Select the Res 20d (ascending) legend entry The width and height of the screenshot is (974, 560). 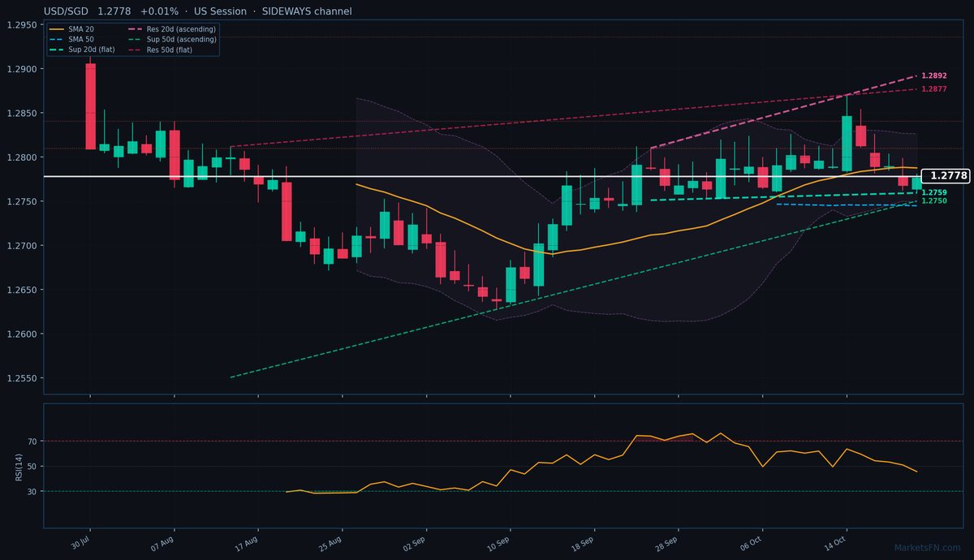tap(172, 29)
